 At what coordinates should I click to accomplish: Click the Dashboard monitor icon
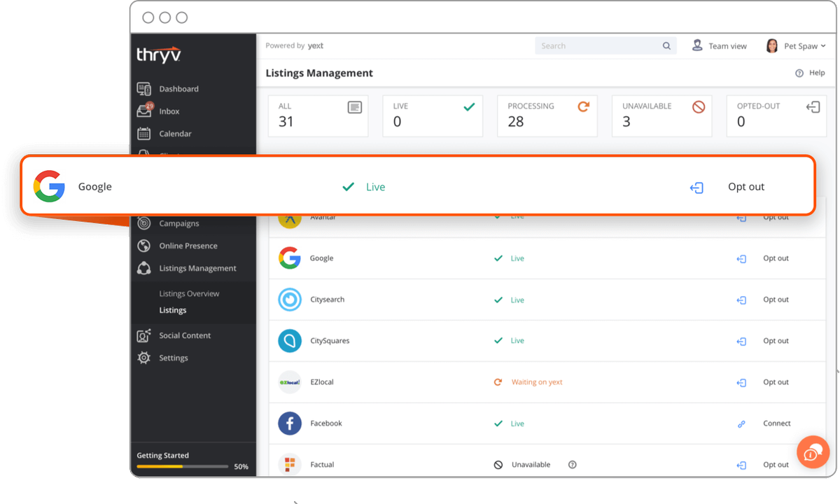point(144,89)
